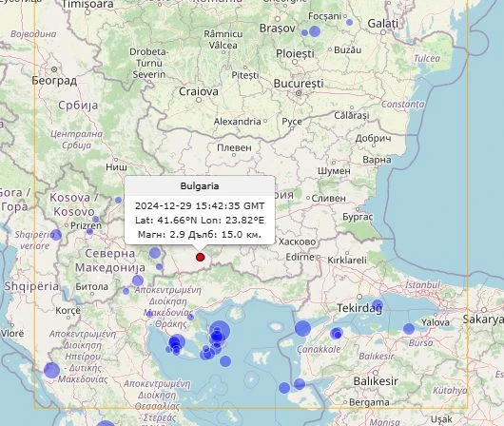Click the blue marker west of Yalova

tap(409, 329)
